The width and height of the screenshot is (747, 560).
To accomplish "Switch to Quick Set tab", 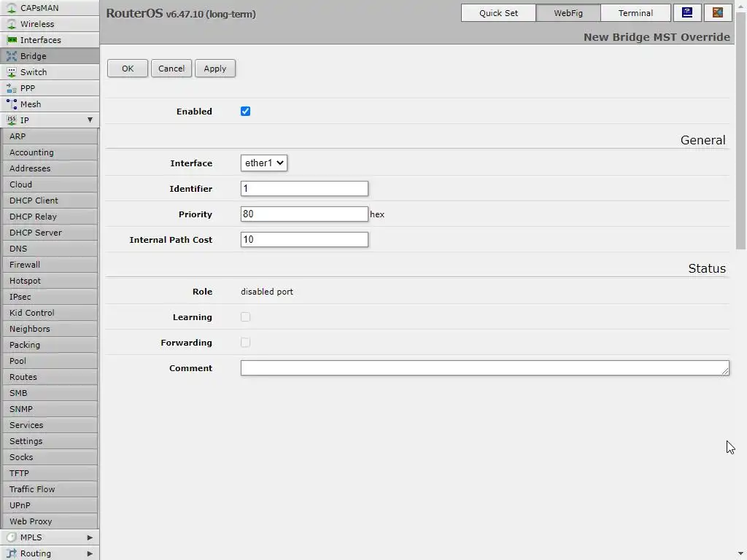I will tap(498, 13).
